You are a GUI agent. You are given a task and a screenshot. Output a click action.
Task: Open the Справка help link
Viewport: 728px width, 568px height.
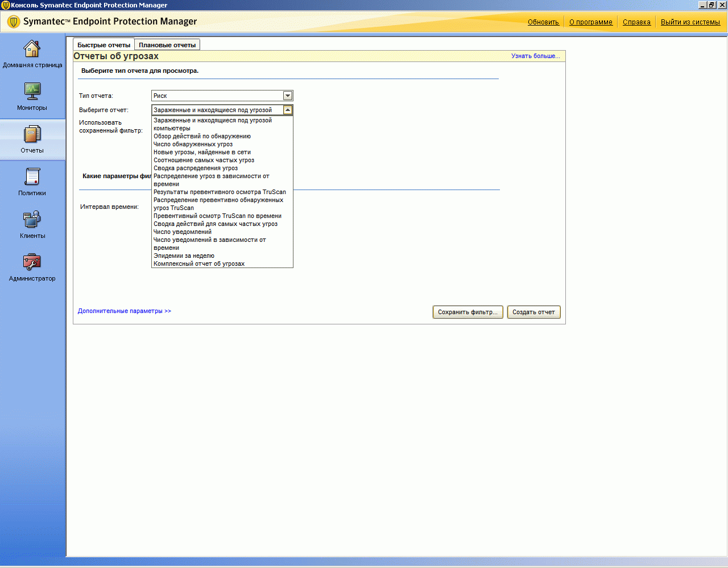click(636, 22)
